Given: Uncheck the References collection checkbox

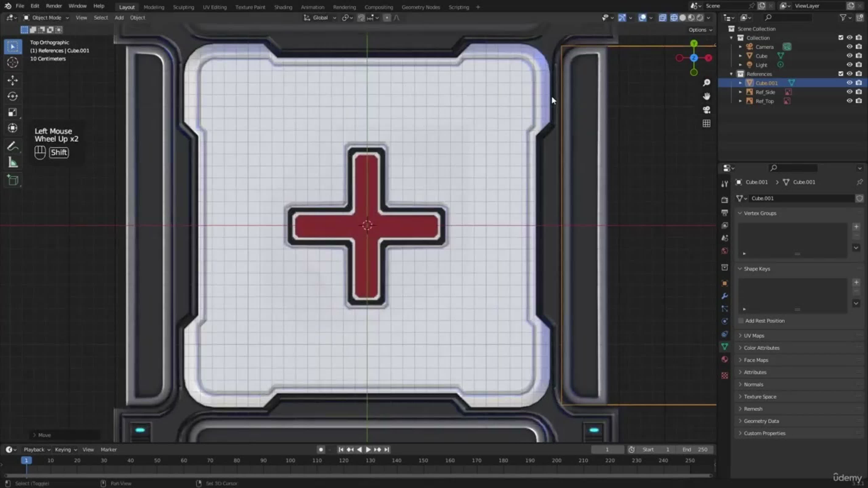Looking at the screenshot, I should (x=841, y=74).
